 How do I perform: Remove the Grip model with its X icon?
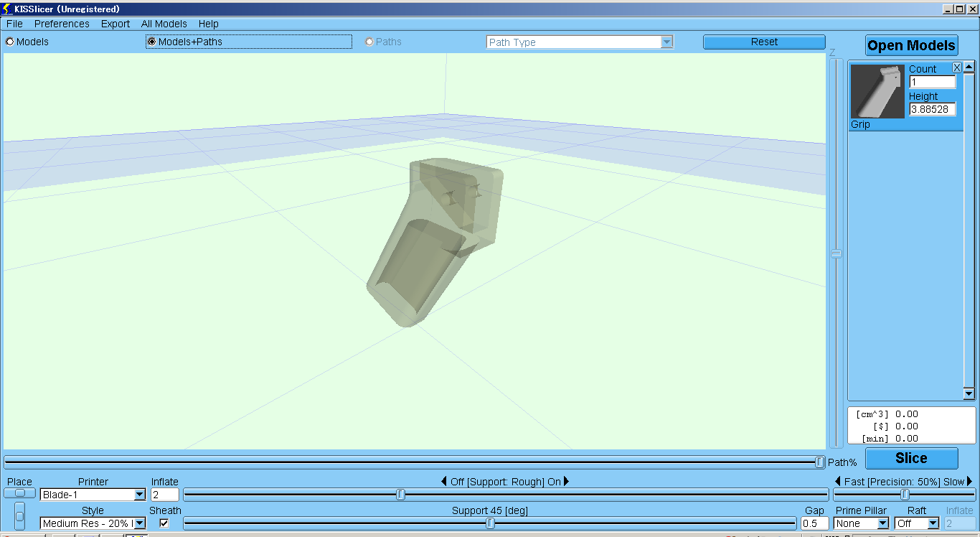956,67
